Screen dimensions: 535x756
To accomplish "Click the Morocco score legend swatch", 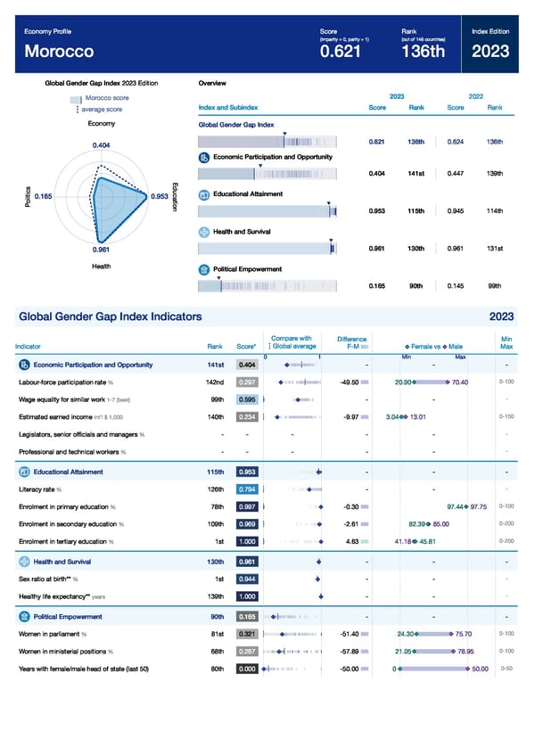I will click(77, 98).
